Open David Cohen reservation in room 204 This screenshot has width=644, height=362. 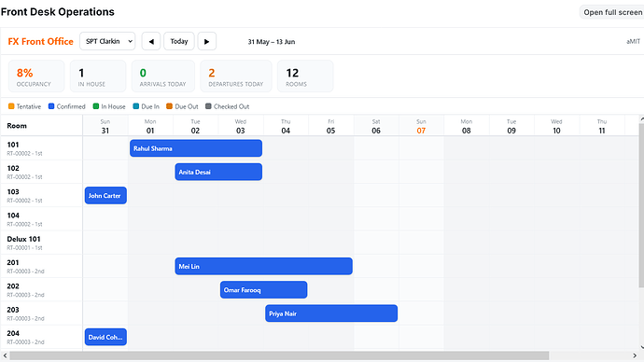105,337
